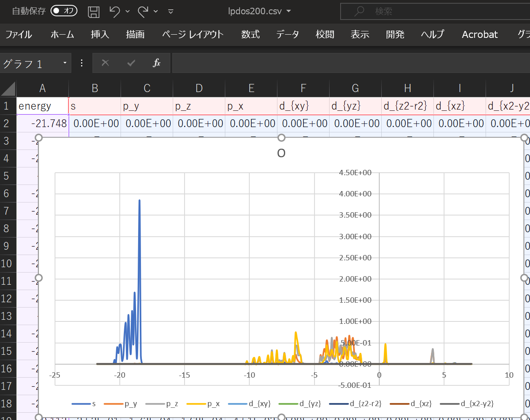Toggle the 自動保存 AutoSave switch
This screenshot has height=420, width=530.
[x=64, y=11]
